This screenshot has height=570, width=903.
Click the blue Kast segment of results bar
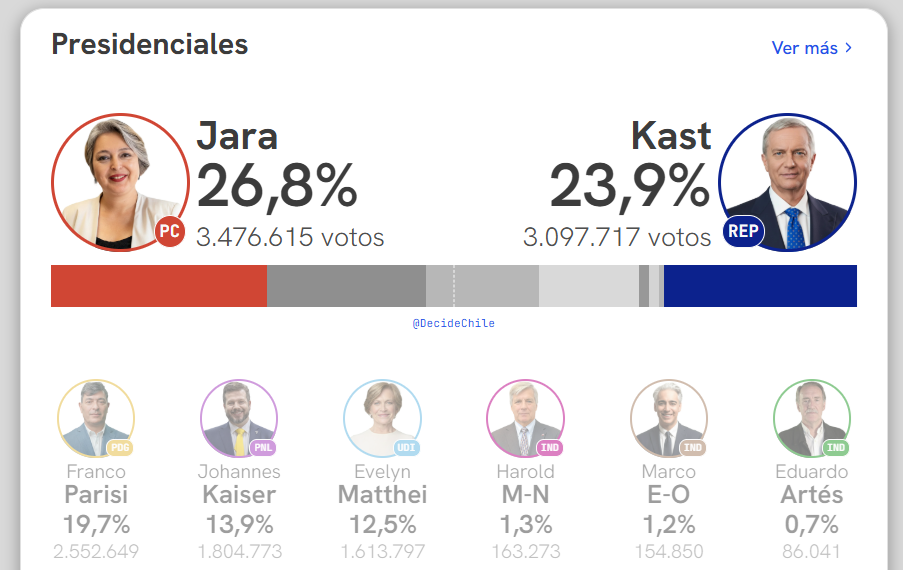(760, 286)
